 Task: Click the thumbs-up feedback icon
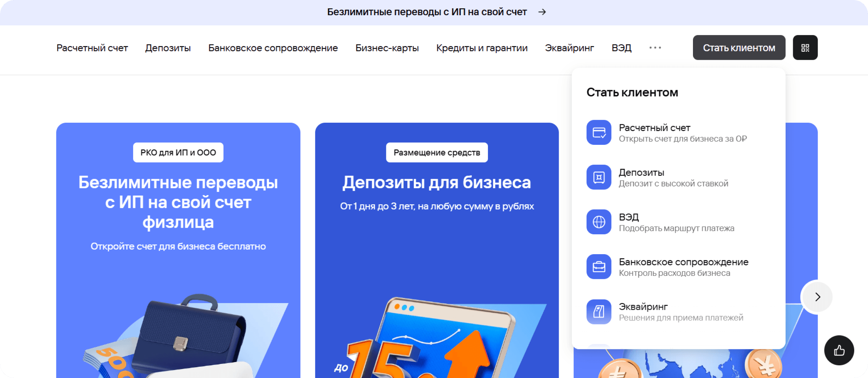pyautogui.click(x=839, y=350)
